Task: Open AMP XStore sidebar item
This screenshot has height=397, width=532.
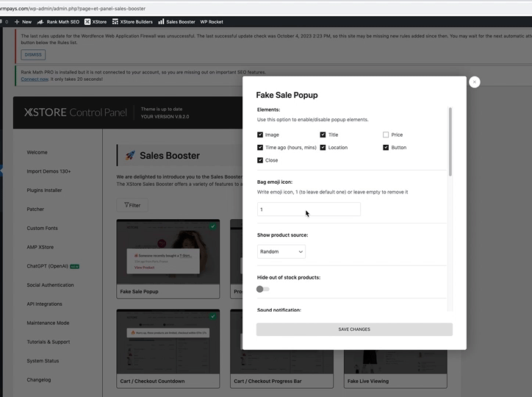Action: 40,247
